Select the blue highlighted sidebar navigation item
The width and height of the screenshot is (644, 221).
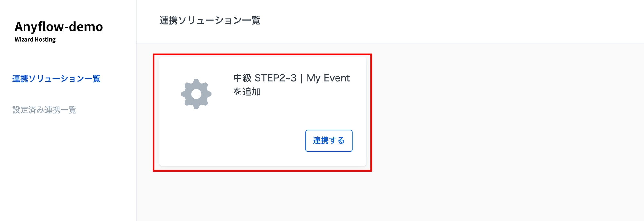tap(56, 79)
